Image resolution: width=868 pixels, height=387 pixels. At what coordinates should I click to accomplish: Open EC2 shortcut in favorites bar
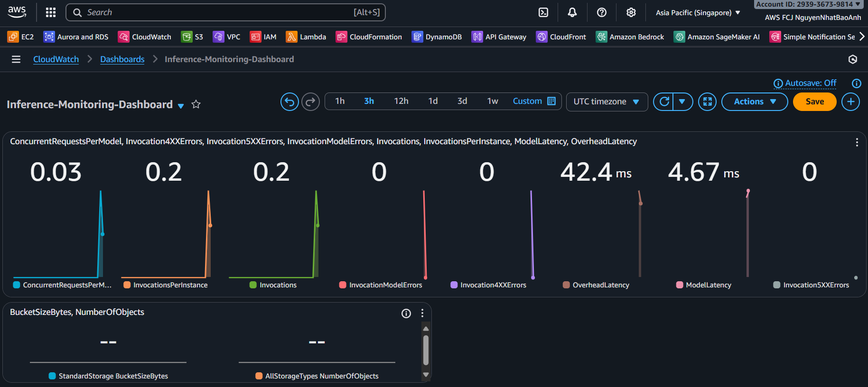coord(20,37)
